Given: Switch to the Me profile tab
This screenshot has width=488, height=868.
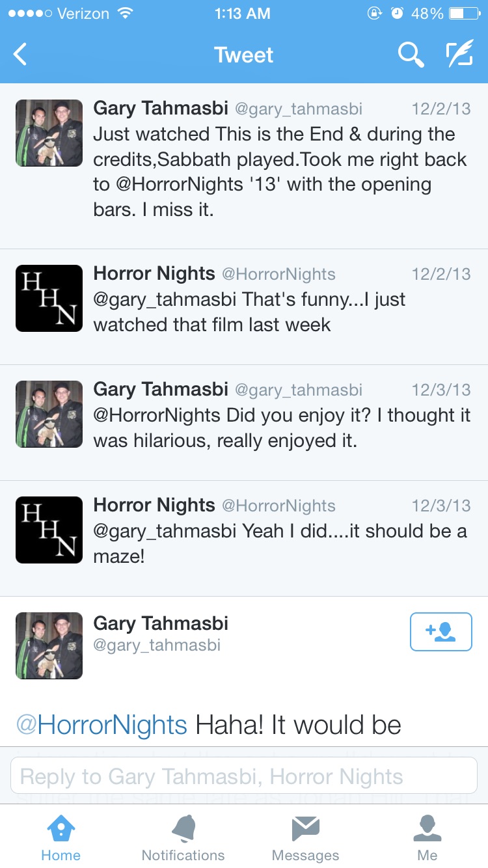Looking at the screenshot, I should (427, 838).
